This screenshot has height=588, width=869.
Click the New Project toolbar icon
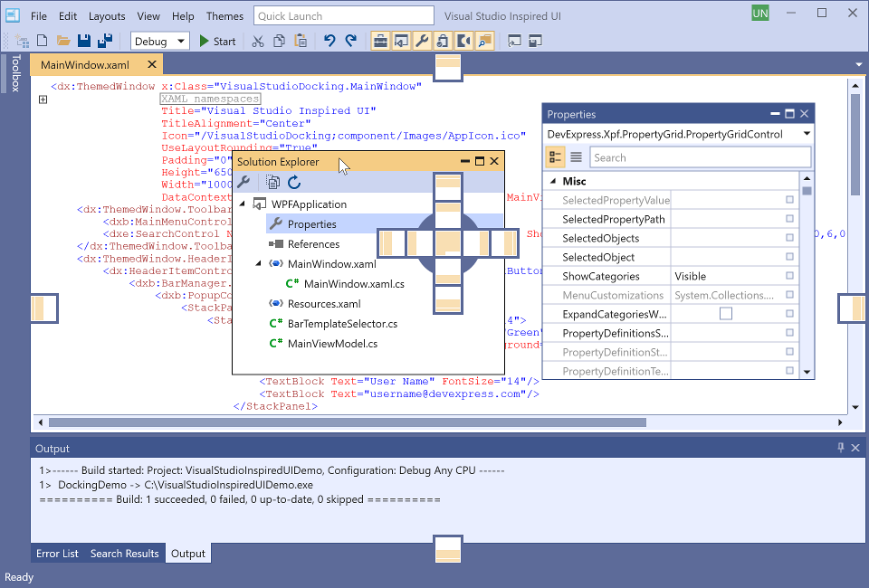22,41
